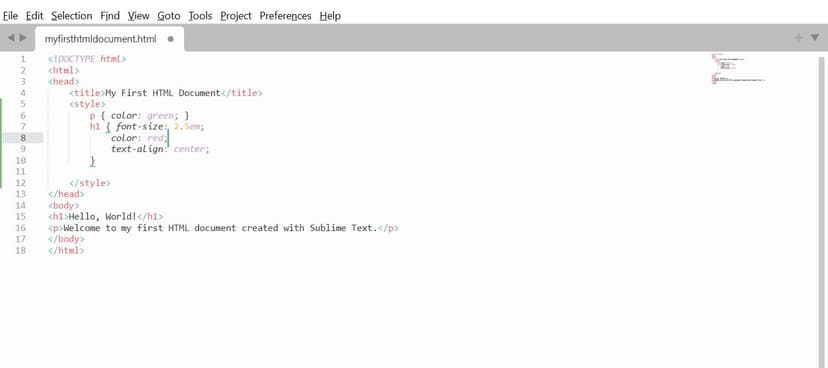Click the 'font-size' property

click(x=139, y=127)
